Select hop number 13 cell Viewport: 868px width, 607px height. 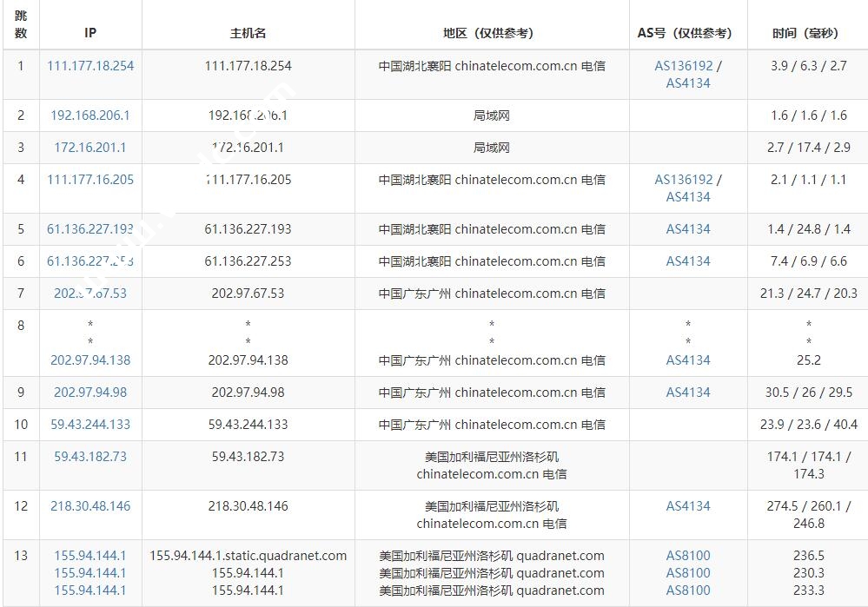(x=21, y=572)
